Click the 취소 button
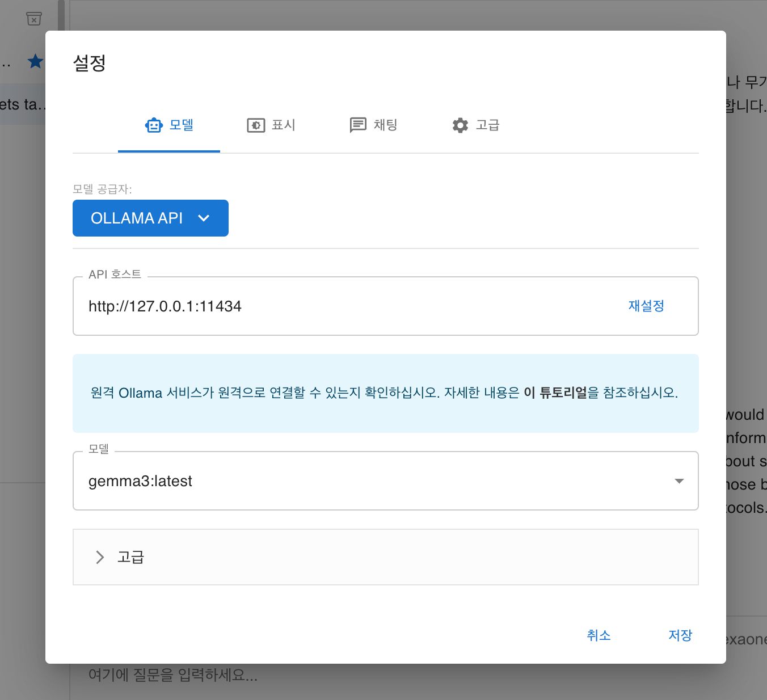 (x=599, y=635)
